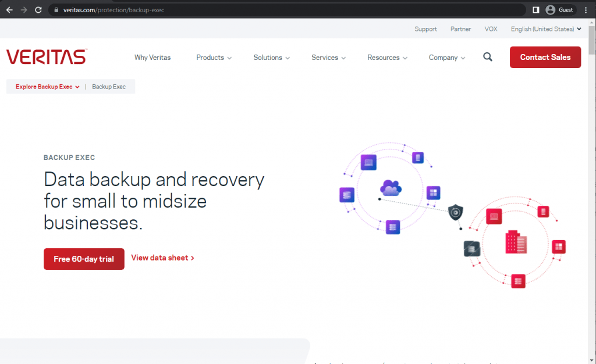Open the Resources menu
This screenshot has height=364, width=596.
point(387,58)
